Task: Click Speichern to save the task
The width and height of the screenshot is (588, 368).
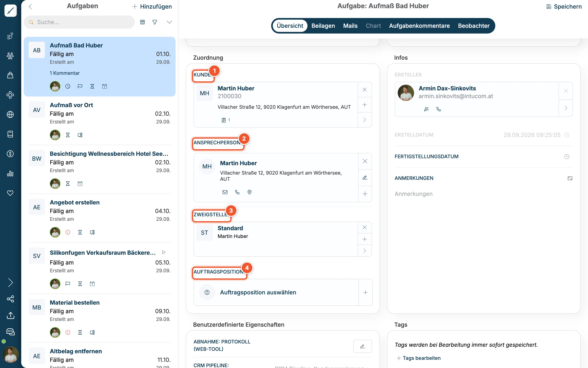Action: 564,7
